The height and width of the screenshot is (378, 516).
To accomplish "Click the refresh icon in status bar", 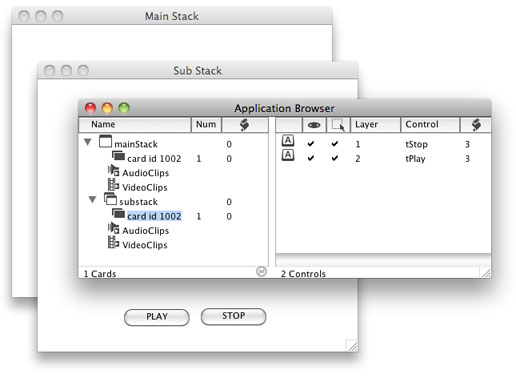I will coord(261,272).
